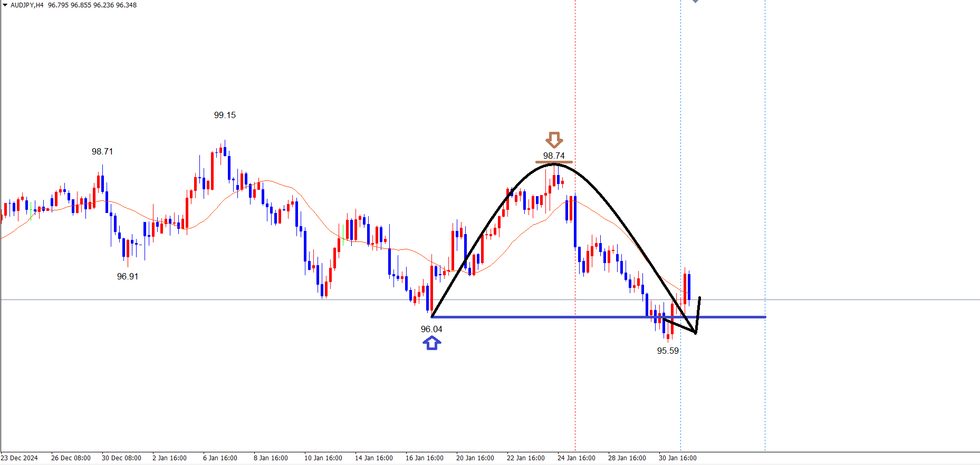Click the 96.04 price label text
The width and height of the screenshot is (980, 465).
pyautogui.click(x=431, y=329)
